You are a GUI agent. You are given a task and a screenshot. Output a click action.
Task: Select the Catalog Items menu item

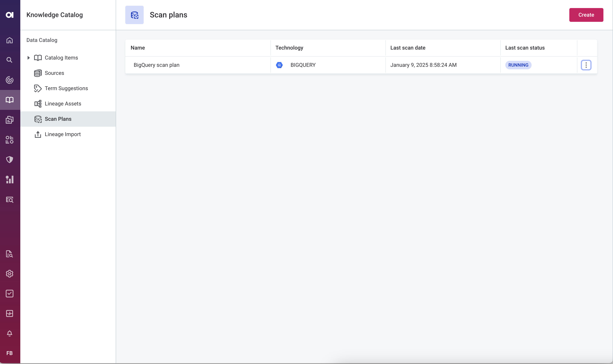click(61, 58)
